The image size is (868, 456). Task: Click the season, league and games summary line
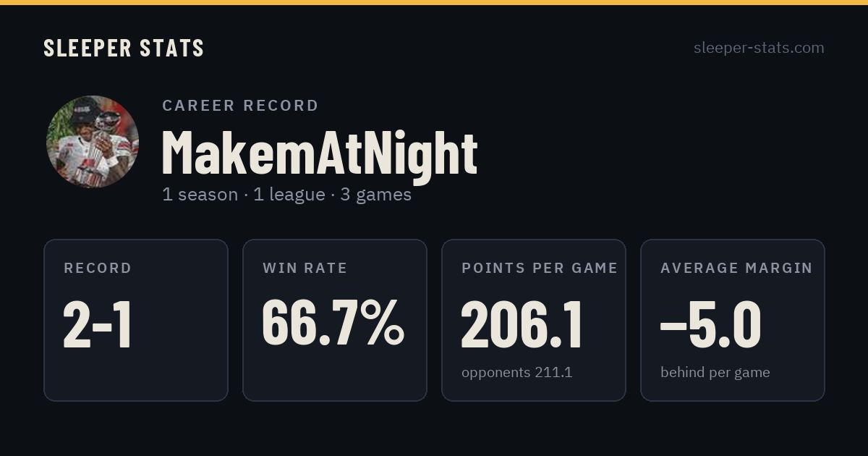point(286,195)
